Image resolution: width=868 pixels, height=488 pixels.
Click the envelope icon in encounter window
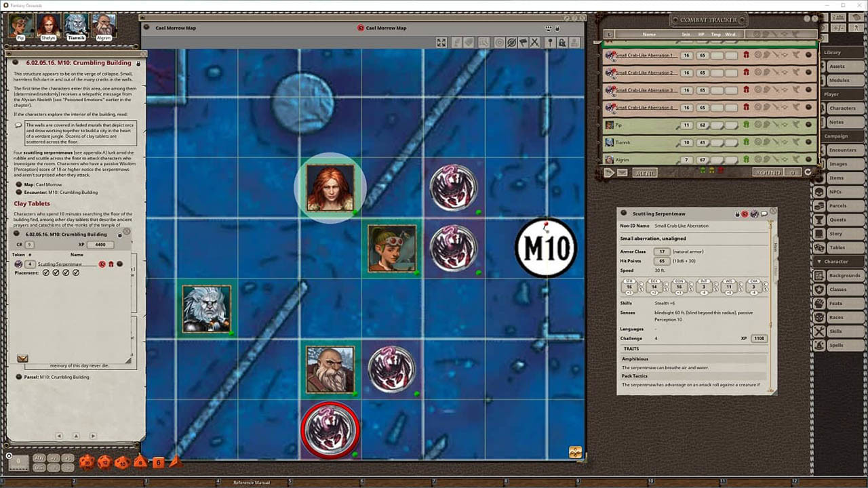22,358
